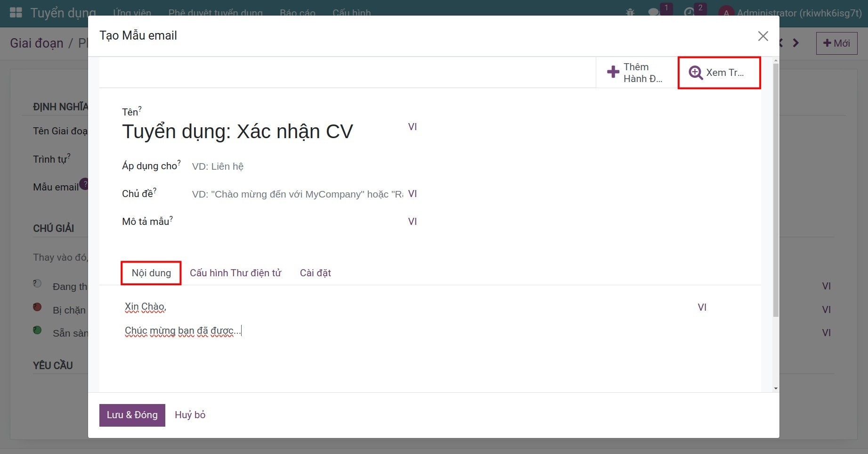
Task: Close the Tạo Mẫu email dialog
Action: tap(763, 36)
